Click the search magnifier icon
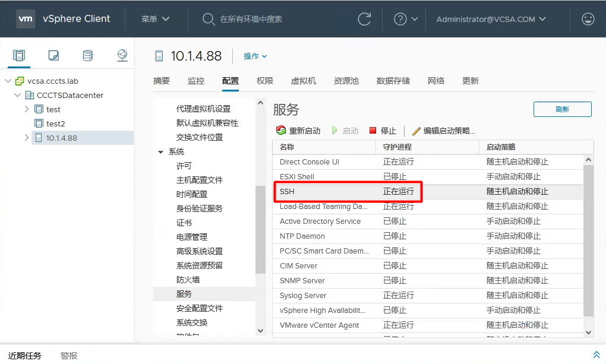Viewport: 606px width, 364px height. click(x=208, y=18)
